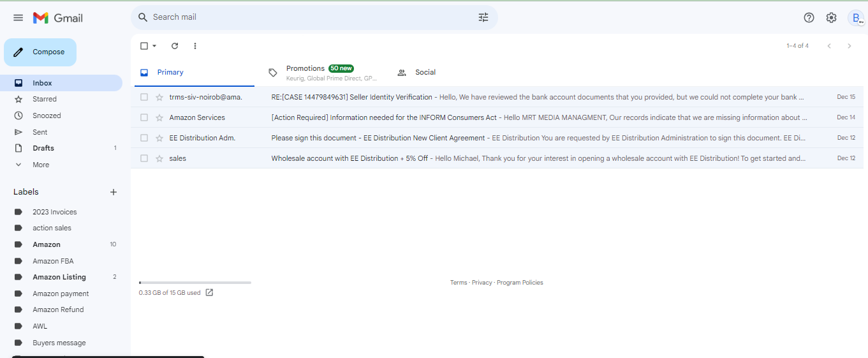The width and height of the screenshot is (868, 358).
Task: Open the Sent folder
Action: 61,132
